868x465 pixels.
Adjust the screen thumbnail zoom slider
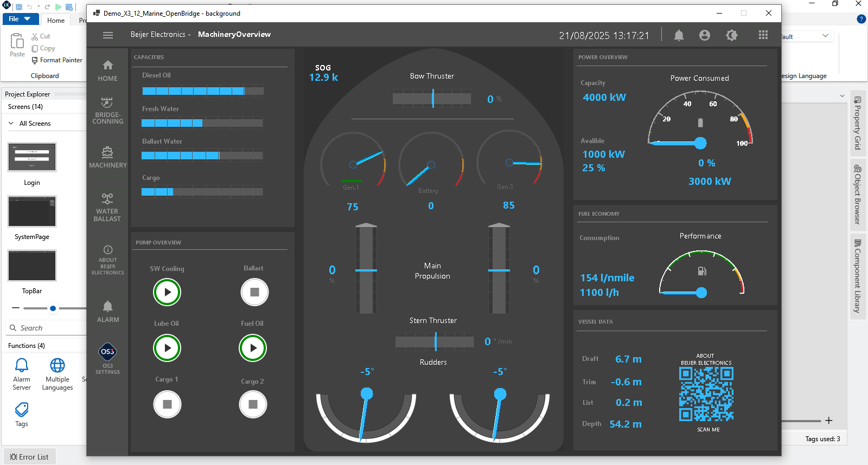[53, 308]
